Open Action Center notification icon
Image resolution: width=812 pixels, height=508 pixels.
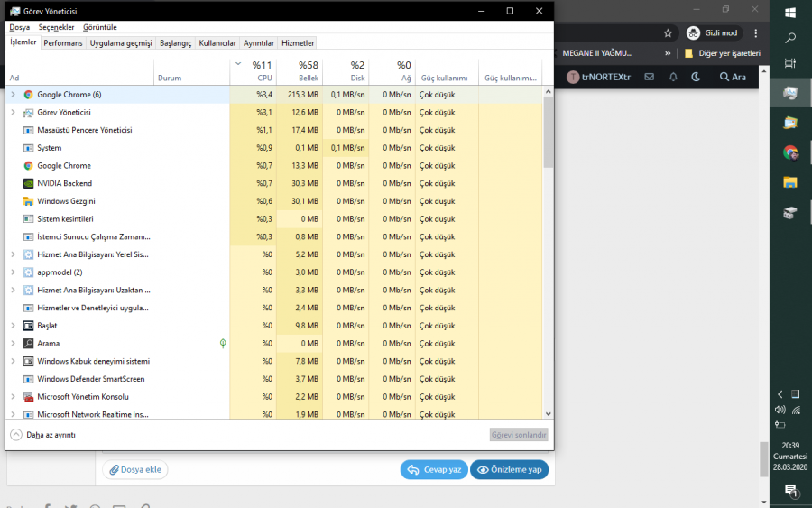[790, 491]
